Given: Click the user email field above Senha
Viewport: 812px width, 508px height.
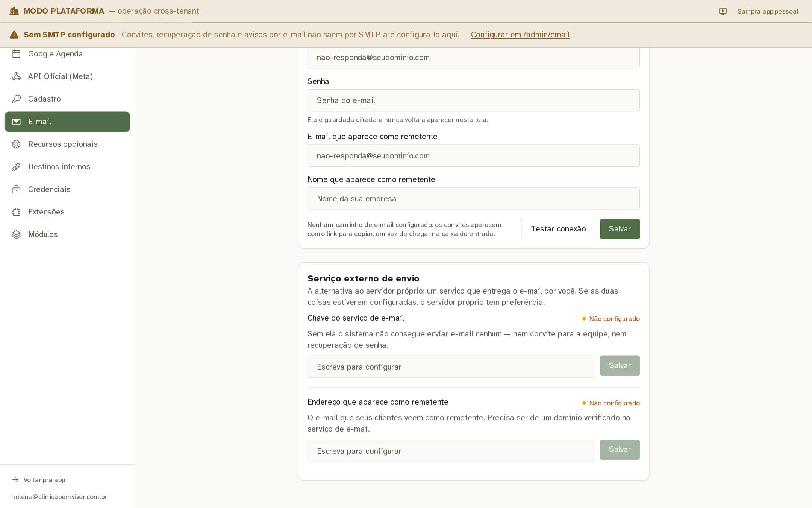Looking at the screenshot, I should [473, 58].
